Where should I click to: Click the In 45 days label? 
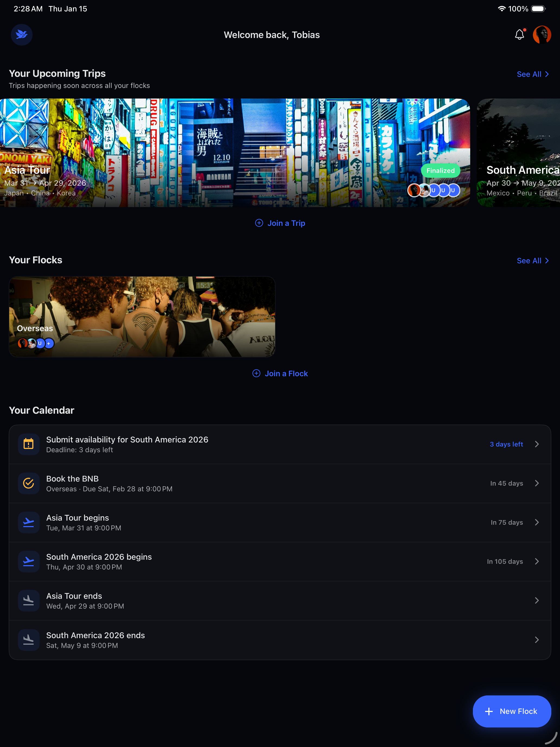tap(507, 483)
